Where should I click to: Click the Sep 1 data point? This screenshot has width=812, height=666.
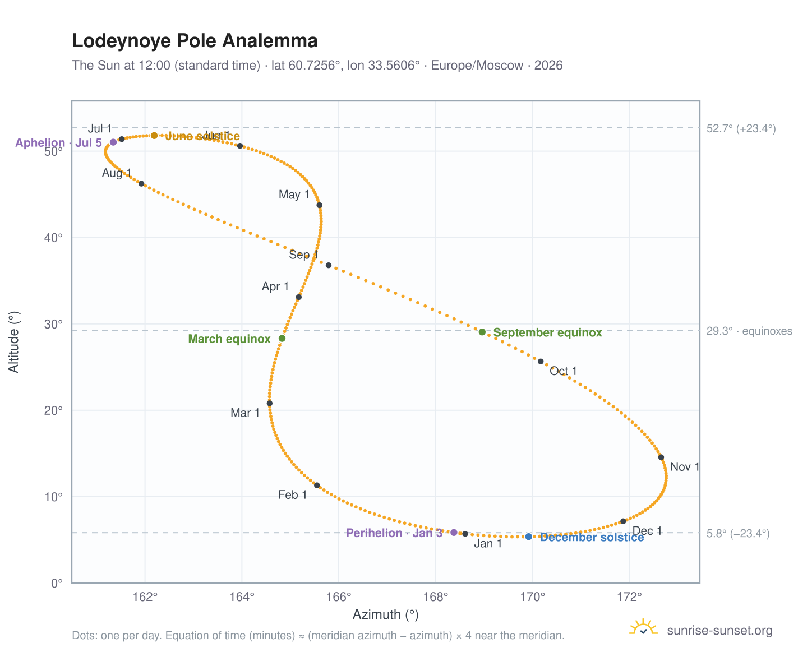329,265
